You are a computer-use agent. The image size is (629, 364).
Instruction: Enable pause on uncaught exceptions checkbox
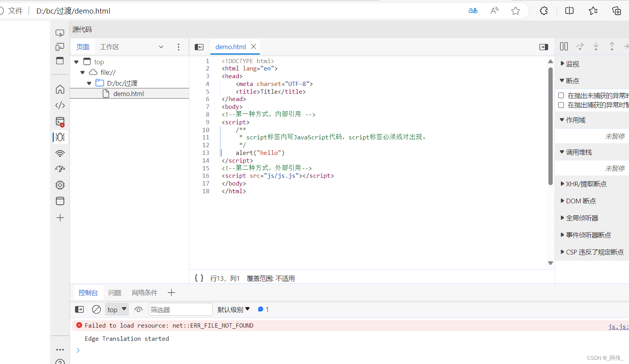(561, 95)
